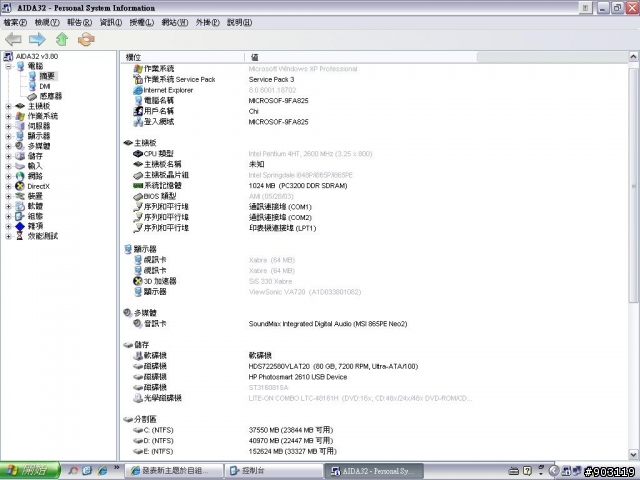This screenshot has height=480, width=640.
Task: Click the 軟碟機 floppy drive row icon
Action: (138, 356)
